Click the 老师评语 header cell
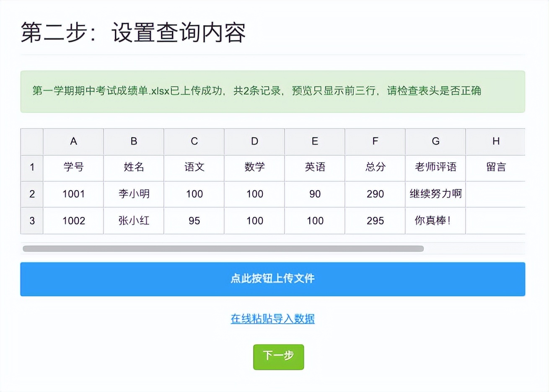This screenshot has width=549, height=392. (435, 168)
